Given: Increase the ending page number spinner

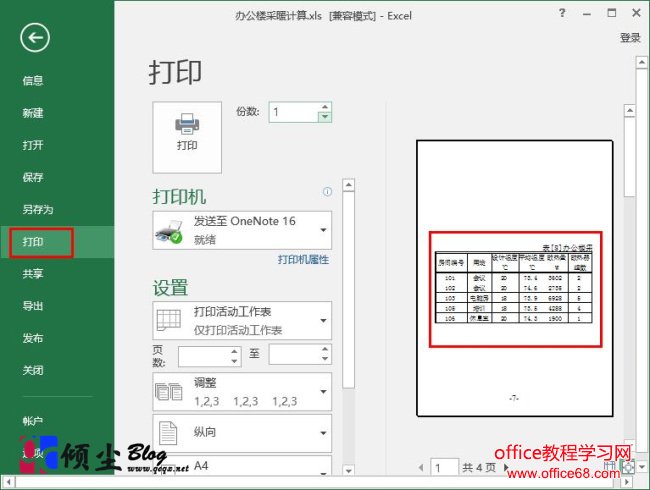Looking at the screenshot, I should coord(325,349).
